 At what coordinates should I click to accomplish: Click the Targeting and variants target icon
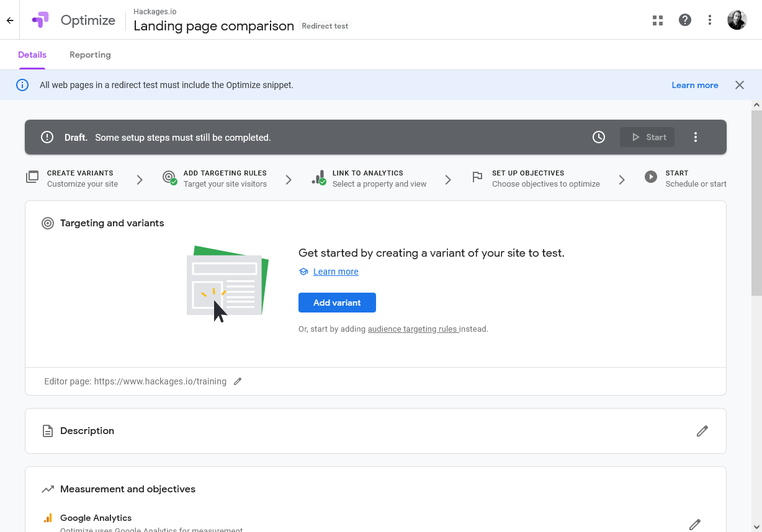48,223
